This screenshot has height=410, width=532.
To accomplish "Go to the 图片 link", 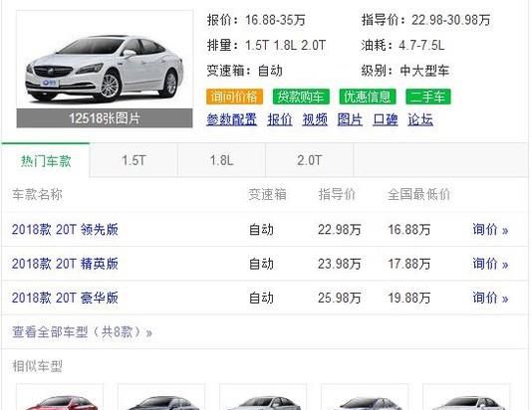I will click(x=350, y=119).
